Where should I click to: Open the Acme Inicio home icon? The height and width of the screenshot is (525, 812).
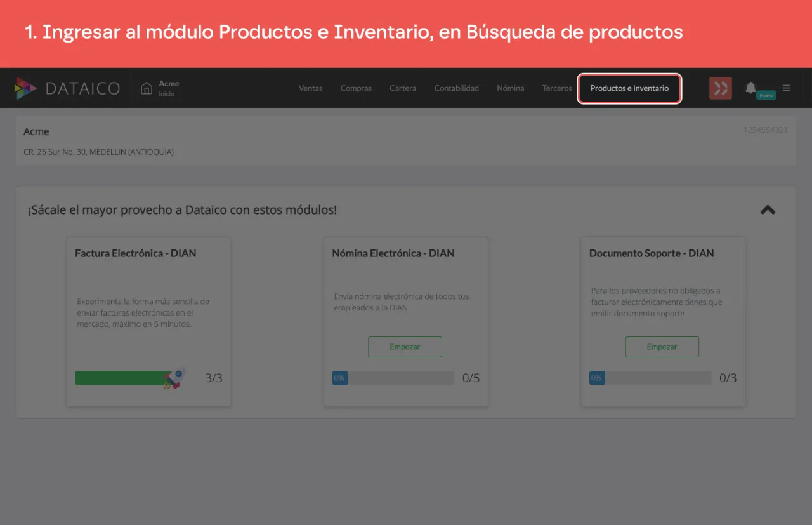pos(147,88)
